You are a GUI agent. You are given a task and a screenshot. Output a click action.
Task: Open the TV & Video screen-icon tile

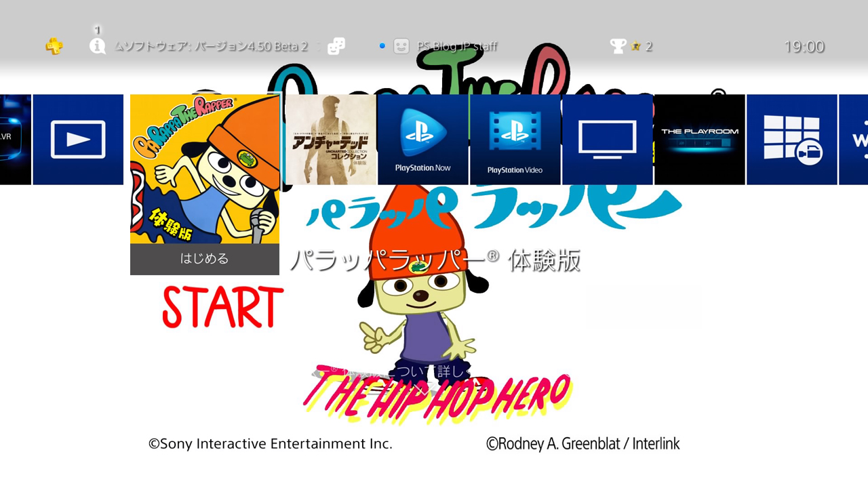608,139
